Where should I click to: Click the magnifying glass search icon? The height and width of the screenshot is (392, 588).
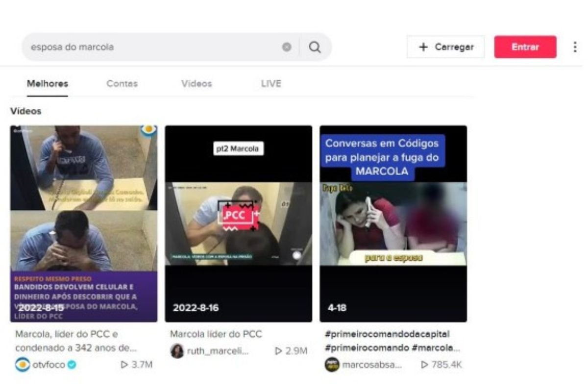click(315, 47)
